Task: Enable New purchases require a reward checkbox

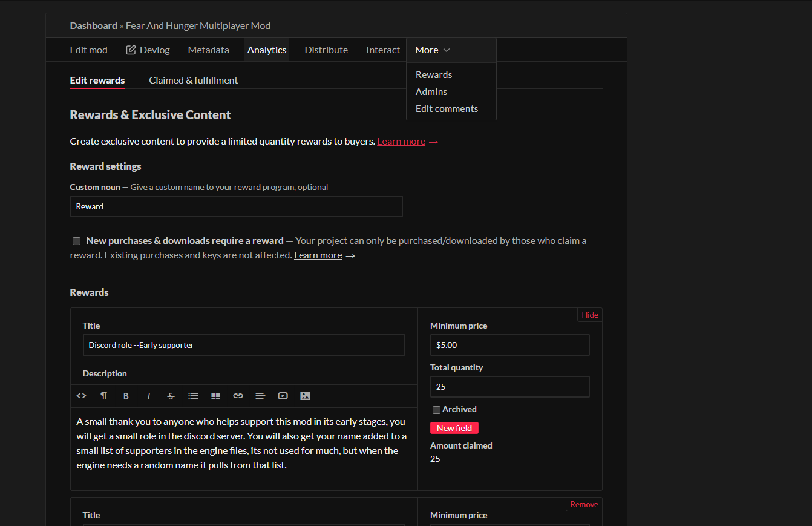Action: coord(77,241)
